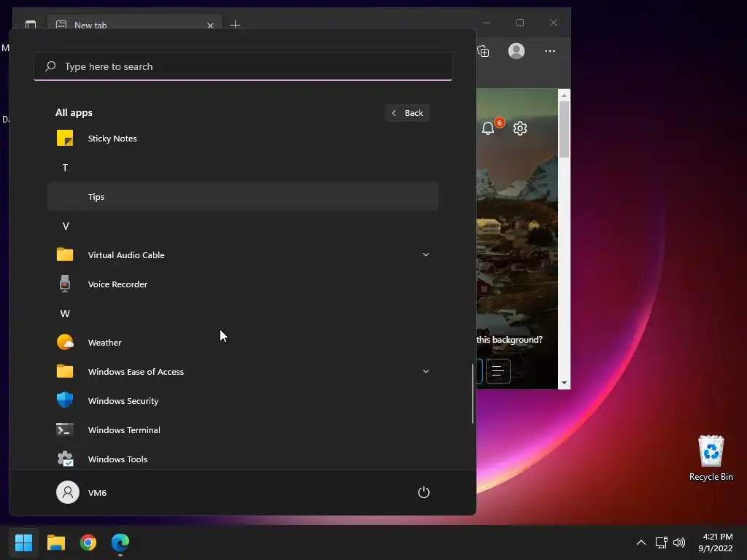Image resolution: width=747 pixels, height=560 pixels.
Task: Click the Windows Ease of Access folder icon
Action: [x=65, y=371]
